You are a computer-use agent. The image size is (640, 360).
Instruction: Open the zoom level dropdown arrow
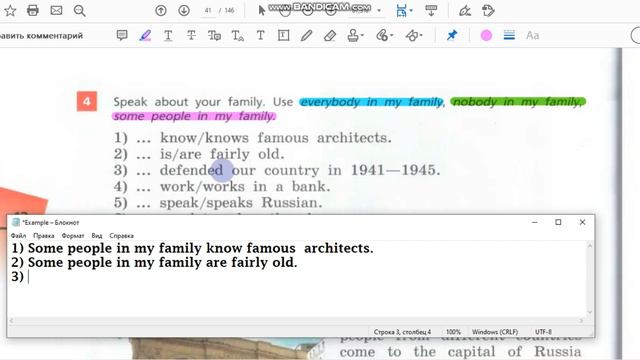[379, 11]
